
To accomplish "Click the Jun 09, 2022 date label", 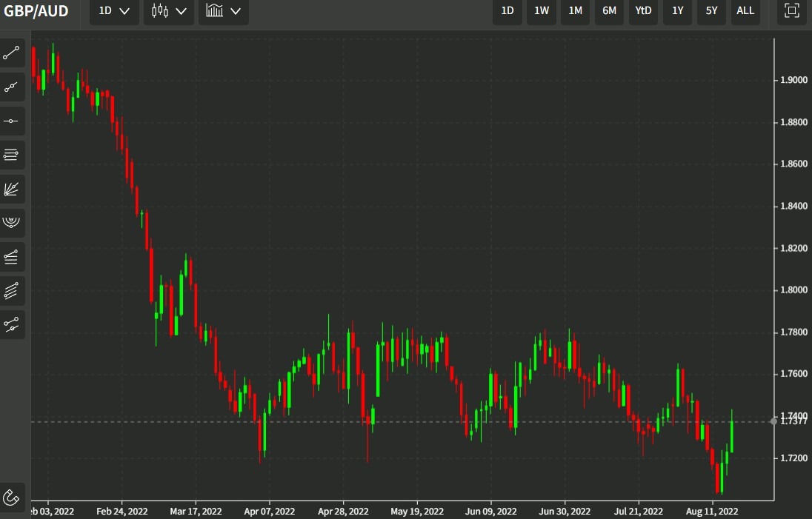I will [x=491, y=512].
